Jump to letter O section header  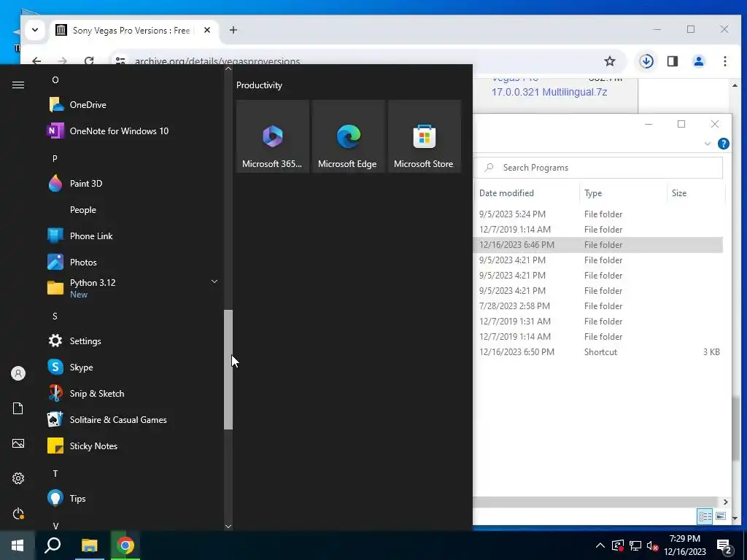point(55,80)
